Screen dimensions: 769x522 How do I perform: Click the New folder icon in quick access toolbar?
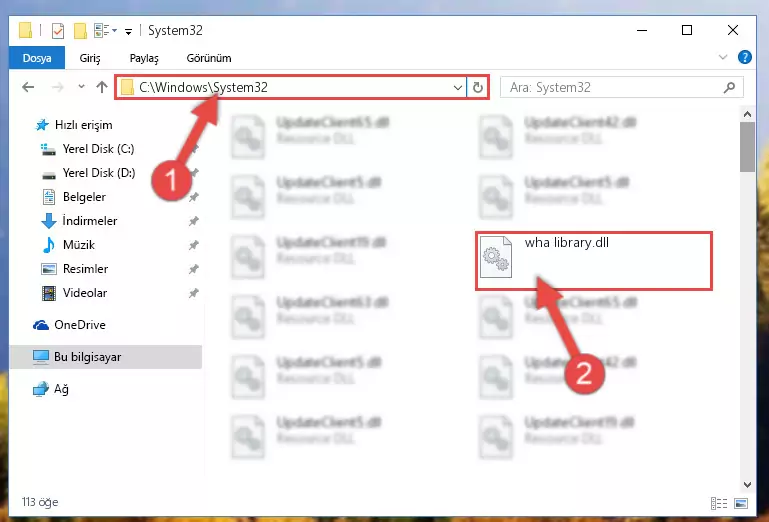(x=80, y=30)
